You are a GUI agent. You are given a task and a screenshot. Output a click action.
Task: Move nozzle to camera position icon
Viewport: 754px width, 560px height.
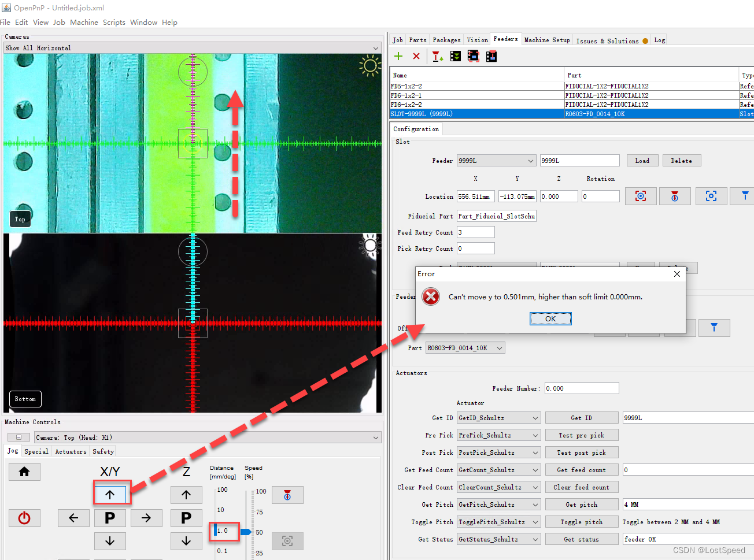287,495
